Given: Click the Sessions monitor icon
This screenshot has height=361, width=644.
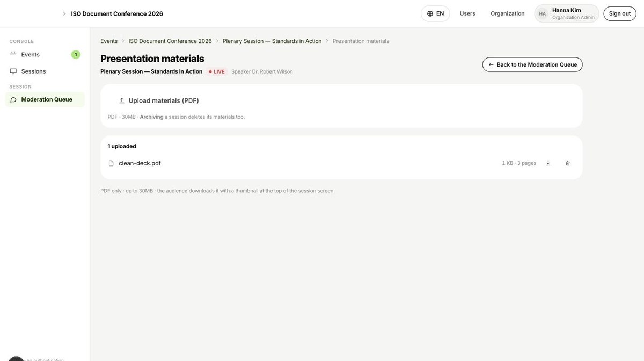Looking at the screenshot, I should [x=13, y=71].
